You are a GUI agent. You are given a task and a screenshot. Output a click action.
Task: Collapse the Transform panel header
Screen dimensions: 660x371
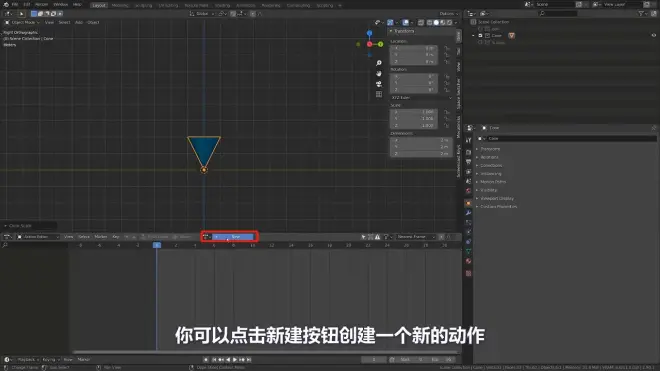[x=403, y=31]
